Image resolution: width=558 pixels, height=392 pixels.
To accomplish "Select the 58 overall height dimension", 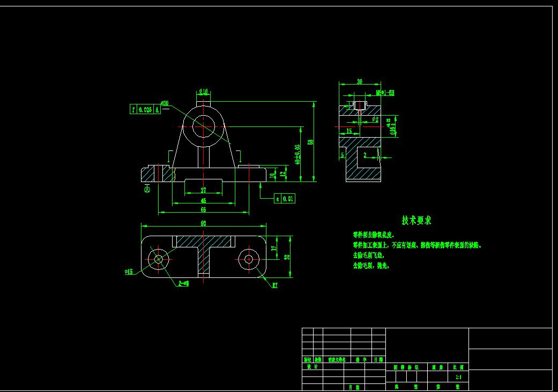I will tap(310, 142).
